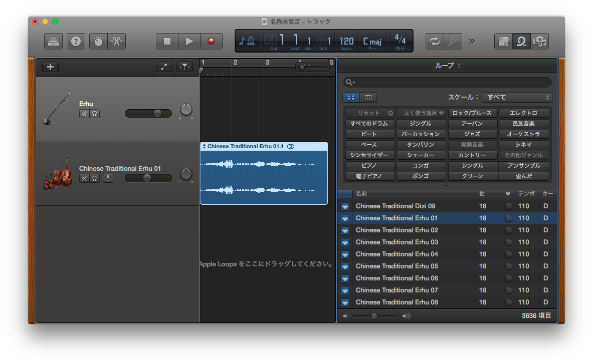
Task: Click the エレクトロ keyword button
Action: pos(524,113)
